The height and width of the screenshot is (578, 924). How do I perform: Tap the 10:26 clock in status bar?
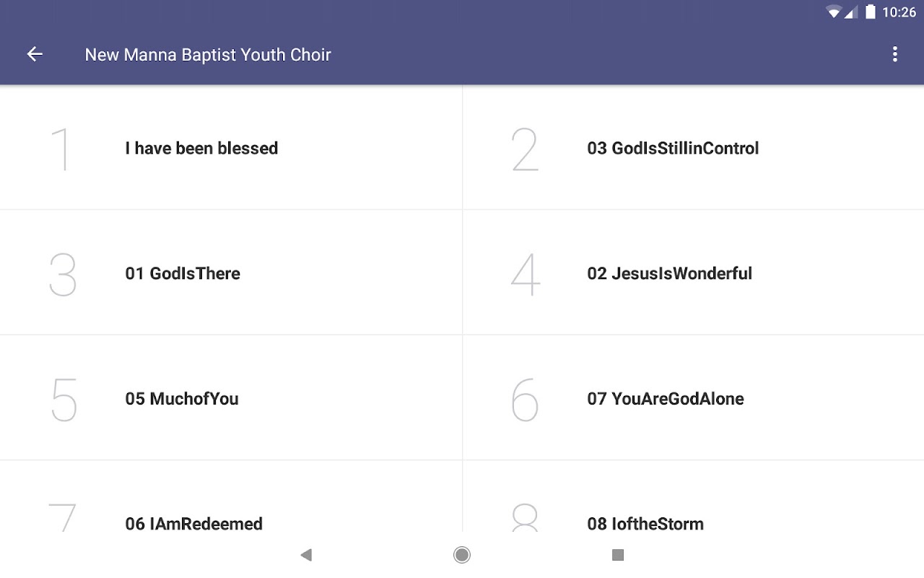point(899,12)
